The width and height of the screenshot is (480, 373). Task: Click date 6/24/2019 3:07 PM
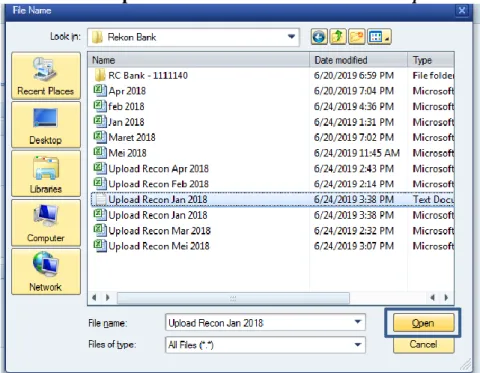(354, 246)
